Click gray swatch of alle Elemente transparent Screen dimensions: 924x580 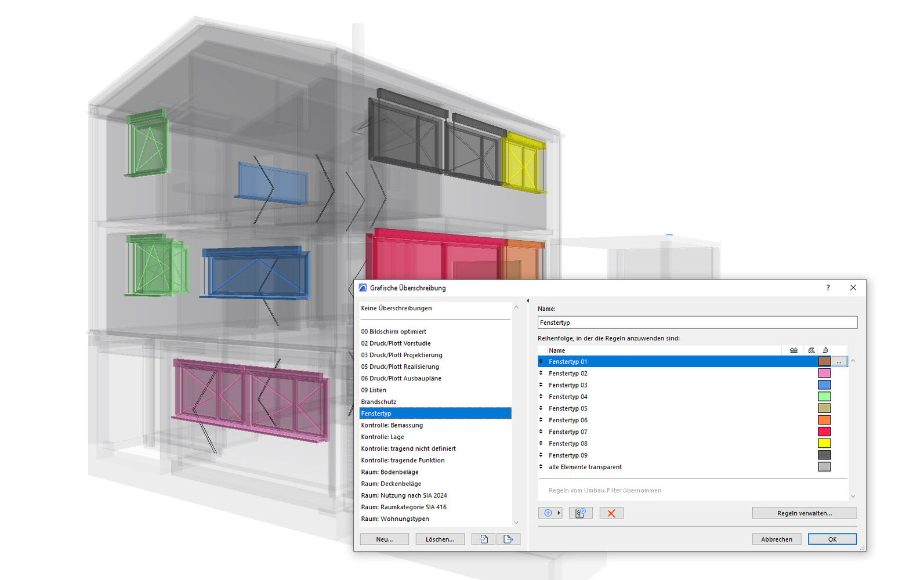tap(824, 467)
